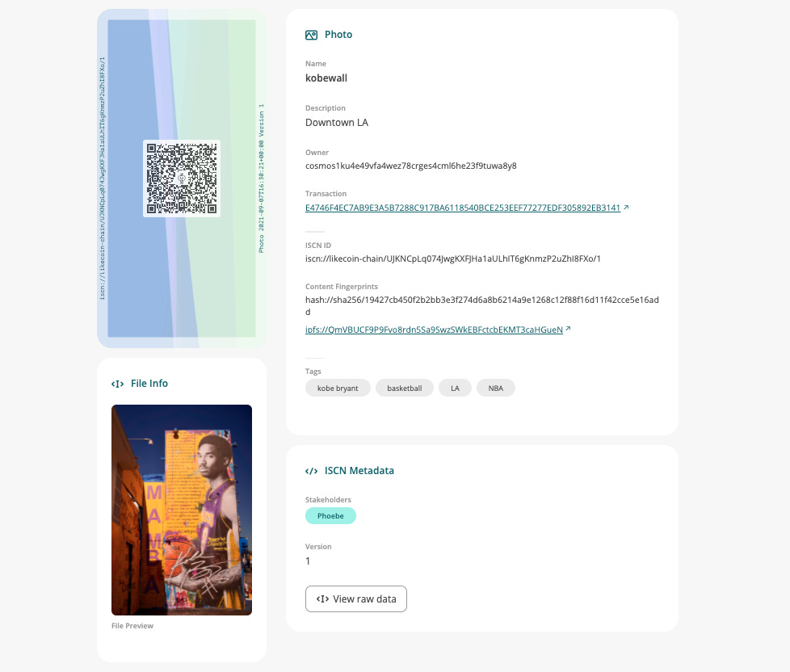Click the blue-green gradient ISCN card
The width and height of the screenshot is (790, 672).
[182, 178]
